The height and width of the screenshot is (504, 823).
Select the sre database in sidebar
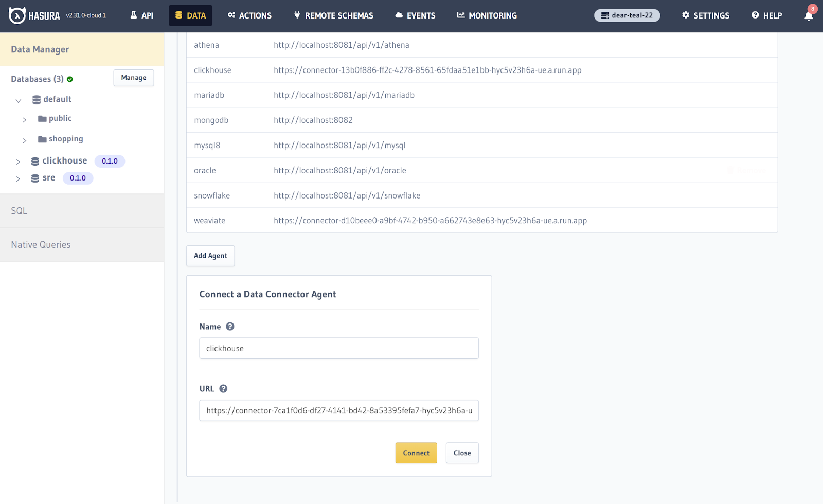(x=49, y=177)
